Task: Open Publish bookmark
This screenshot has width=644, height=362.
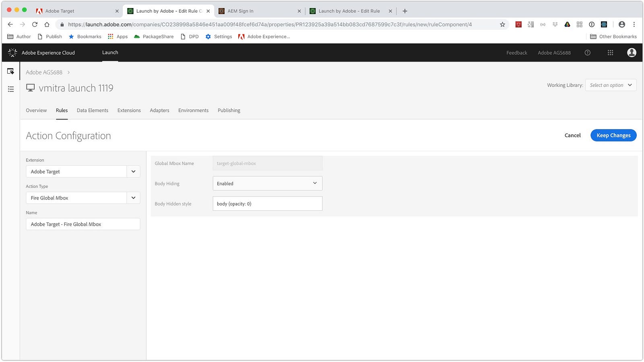Action: (50, 37)
